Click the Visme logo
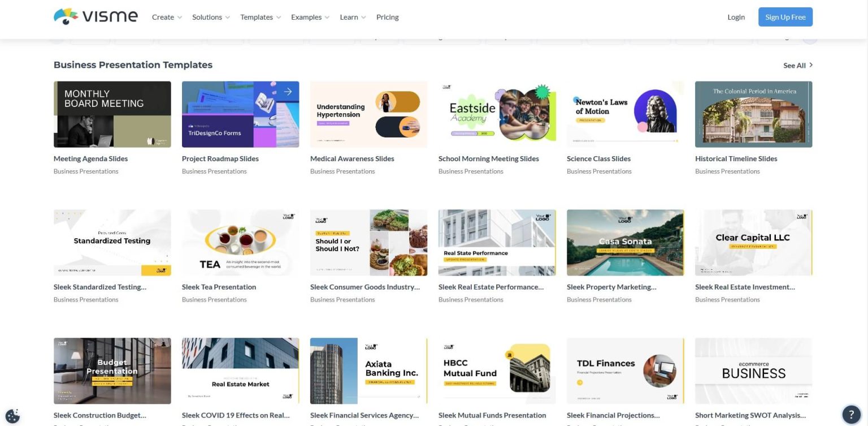This screenshot has width=868, height=426. [x=95, y=16]
